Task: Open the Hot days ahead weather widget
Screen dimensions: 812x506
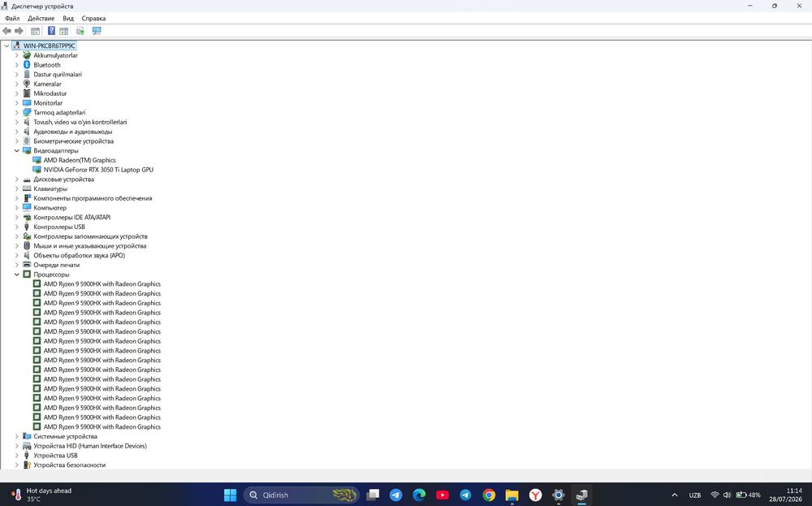Action: [41, 495]
